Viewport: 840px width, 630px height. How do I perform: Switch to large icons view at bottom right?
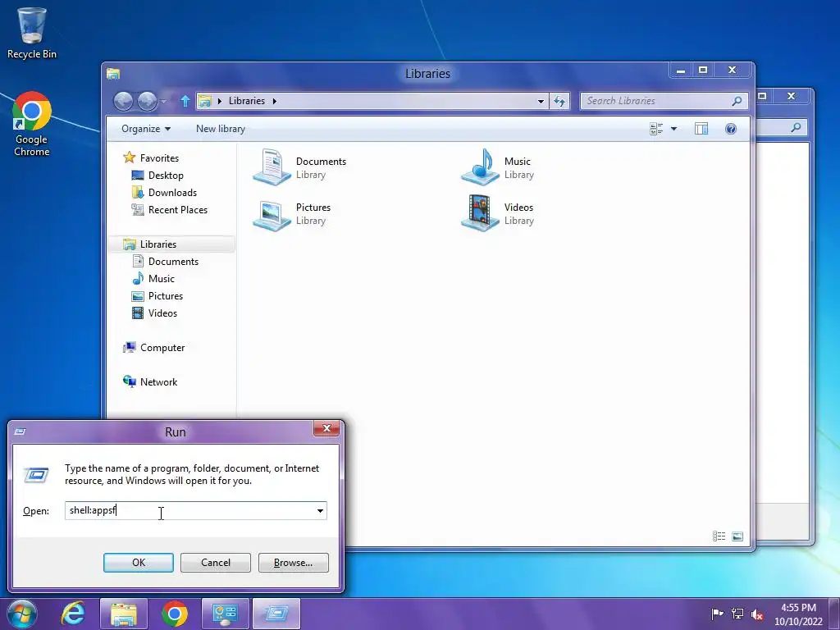pyautogui.click(x=737, y=536)
